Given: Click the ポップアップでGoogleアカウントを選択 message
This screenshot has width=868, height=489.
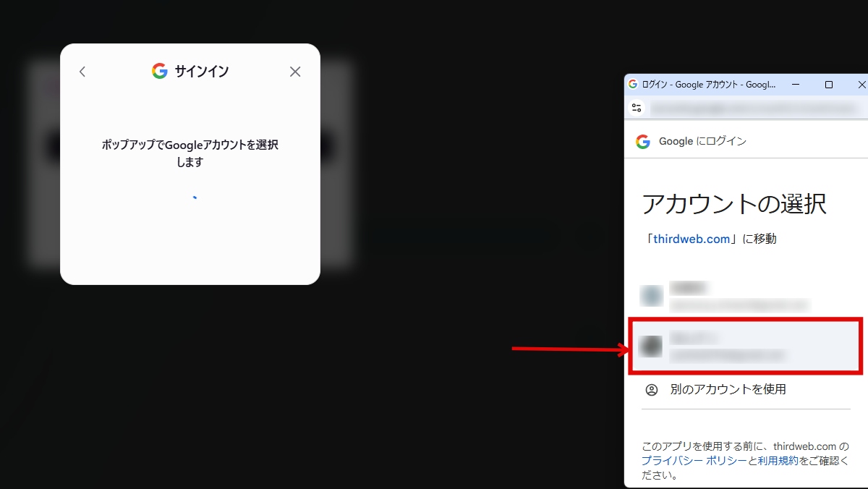Looking at the screenshot, I should pyautogui.click(x=190, y=153).
